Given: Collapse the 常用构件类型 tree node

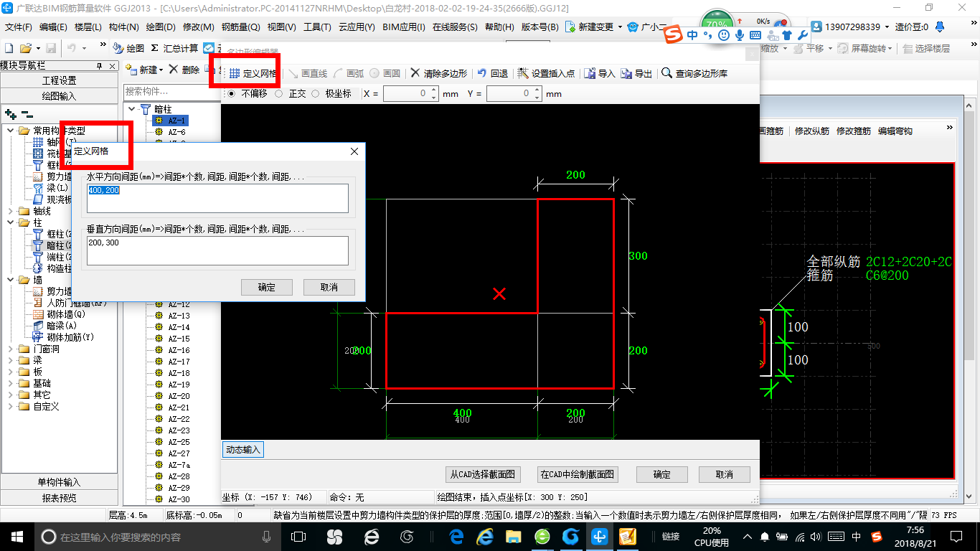Looking at the screenshot, I should coord(11,131).
